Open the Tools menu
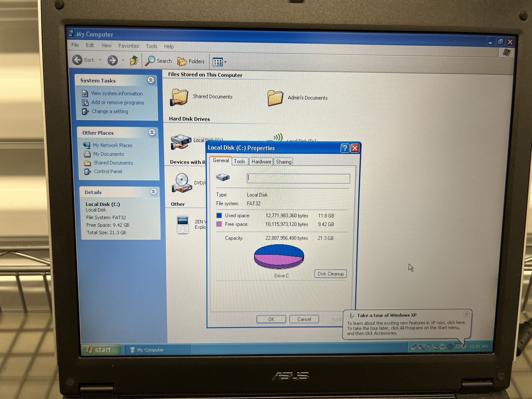 [x=151, y=46]
